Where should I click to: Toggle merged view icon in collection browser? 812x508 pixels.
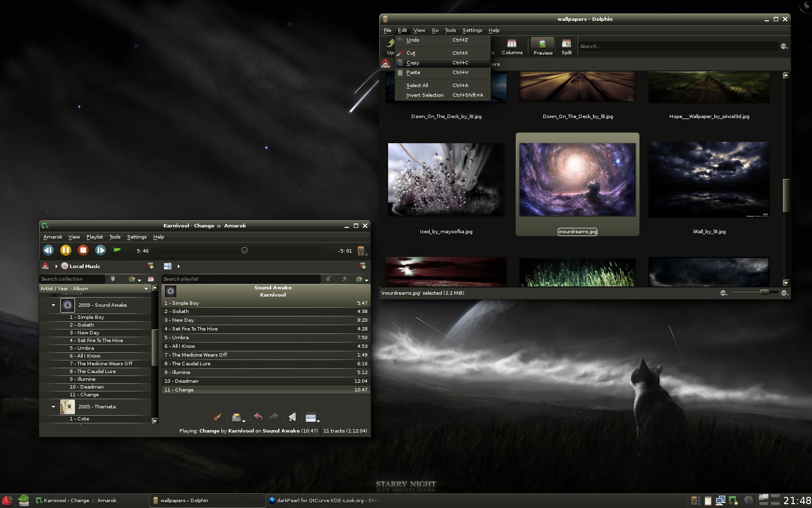(151, 279)
